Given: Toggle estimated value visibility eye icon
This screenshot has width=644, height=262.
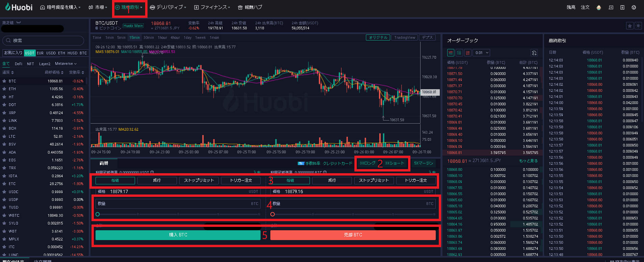Looking at the screenshot, I should coord(19,23).
